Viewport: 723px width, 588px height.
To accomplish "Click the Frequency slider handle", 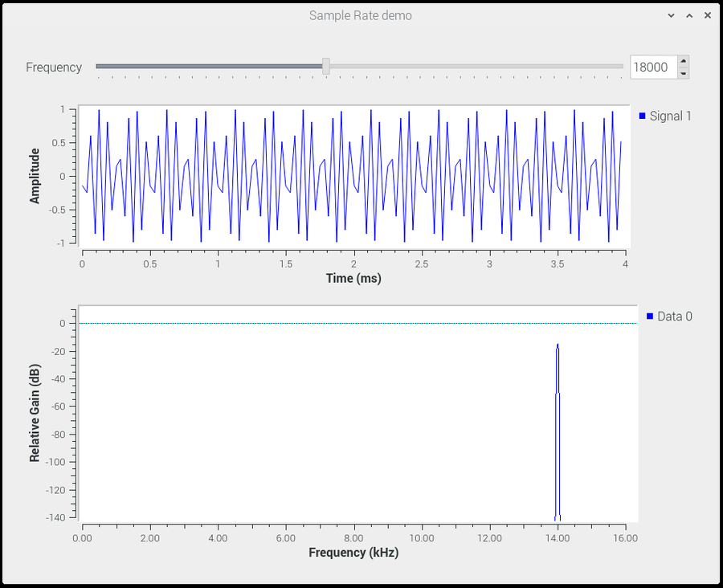I will coord(325,67).
